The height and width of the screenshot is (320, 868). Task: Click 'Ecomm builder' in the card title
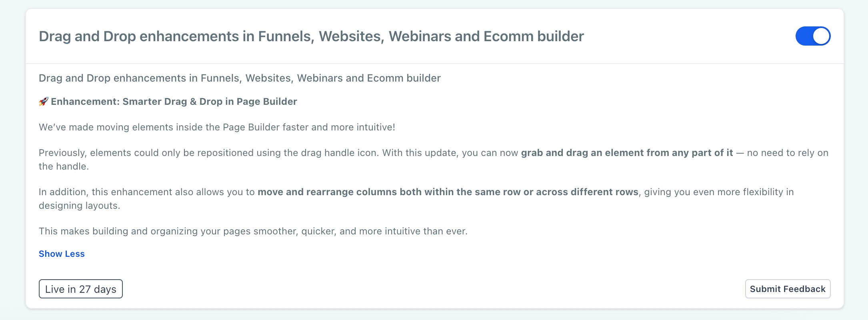click(534, 36)
